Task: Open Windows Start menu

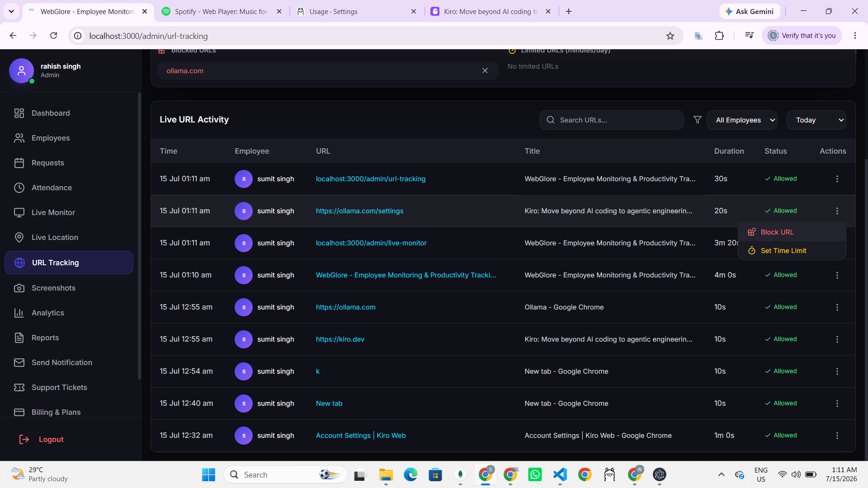Action: (208, 475)
